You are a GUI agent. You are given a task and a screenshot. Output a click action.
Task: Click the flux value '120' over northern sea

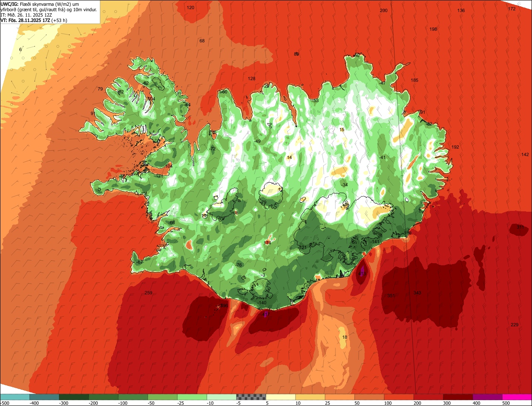pyautogui.click(x=190, y=7)
